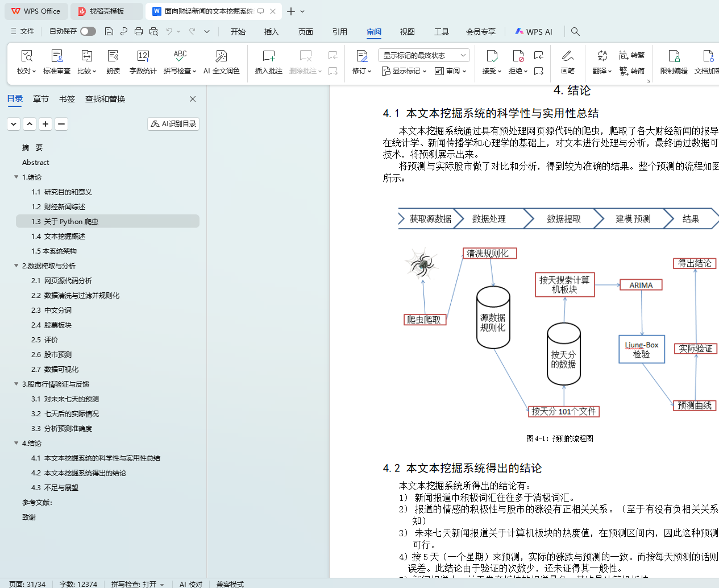
Task: Click the search magnifier icon in menu bar
Action: click(575, 32)
